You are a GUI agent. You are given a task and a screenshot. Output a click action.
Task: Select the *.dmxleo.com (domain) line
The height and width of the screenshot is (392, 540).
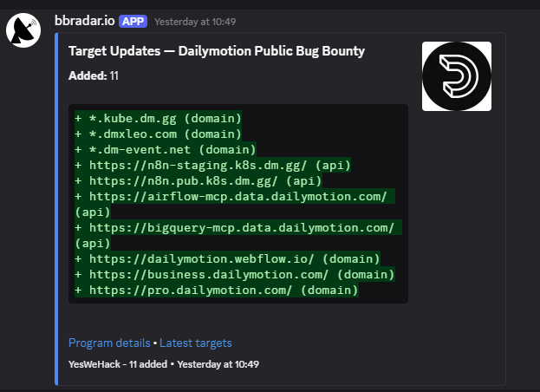click(x=158, y=134)
